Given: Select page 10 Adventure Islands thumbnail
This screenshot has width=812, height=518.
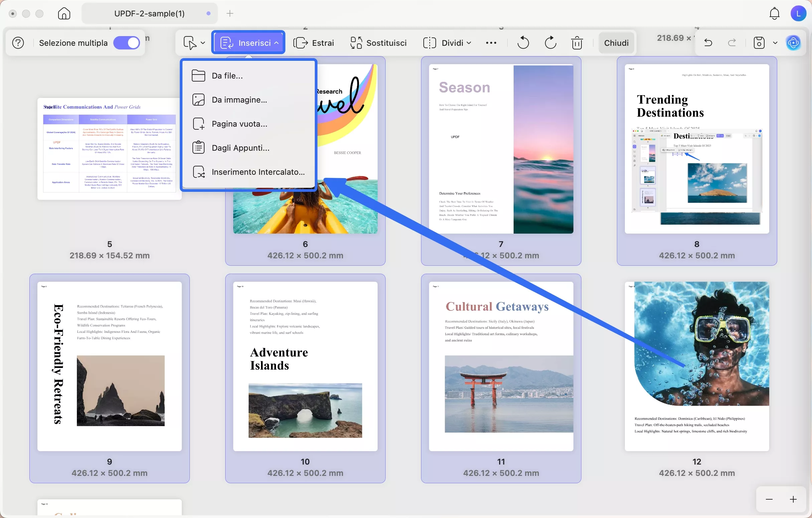Looking at the screenshot, I should point(305,366).
